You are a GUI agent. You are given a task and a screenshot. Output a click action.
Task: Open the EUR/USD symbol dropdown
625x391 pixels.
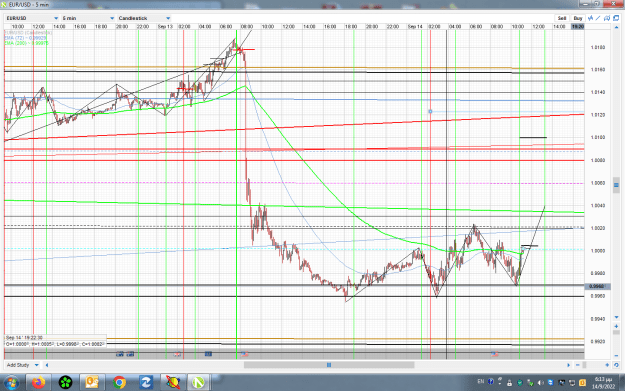click(x=32, y=18)
